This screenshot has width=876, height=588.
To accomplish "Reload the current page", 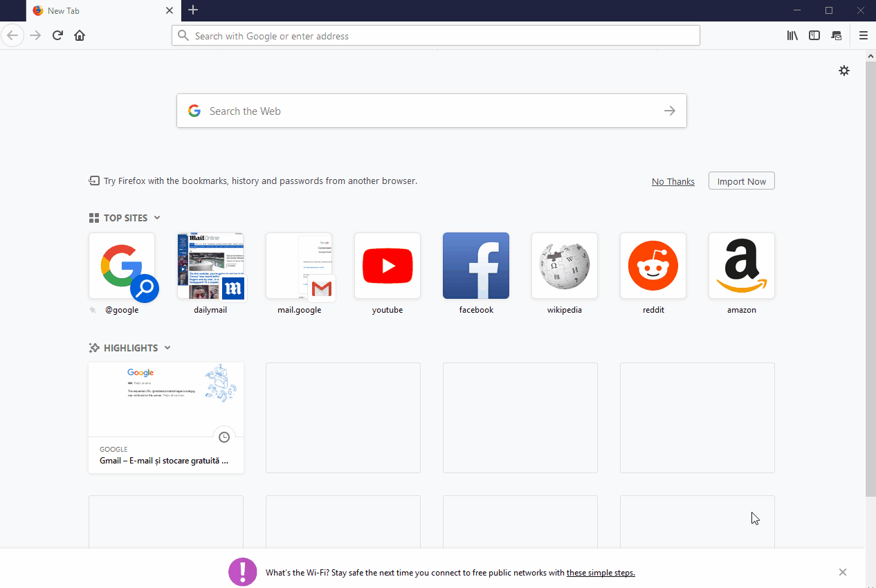I will click(x=58, y=35).
